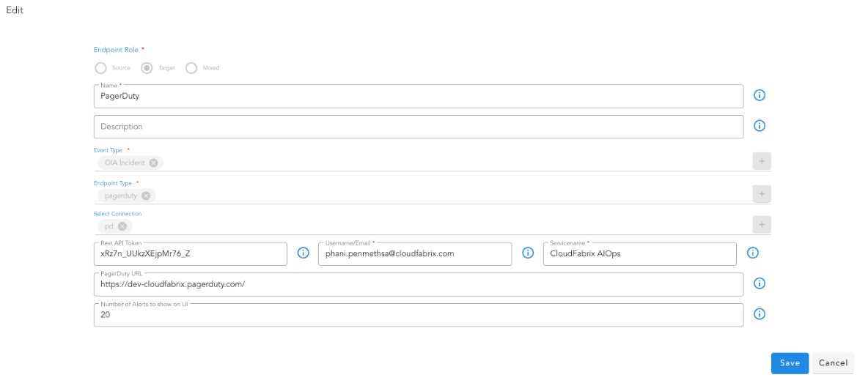The image size is (868, 383).
Task: Select the Target endpoint role
Action: (x=147, y=68)
